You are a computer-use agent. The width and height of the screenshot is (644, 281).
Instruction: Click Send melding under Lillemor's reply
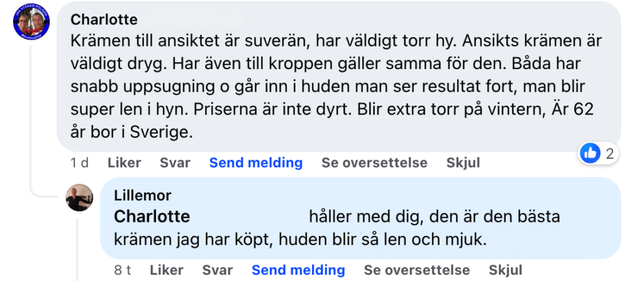tap(298, 270)
